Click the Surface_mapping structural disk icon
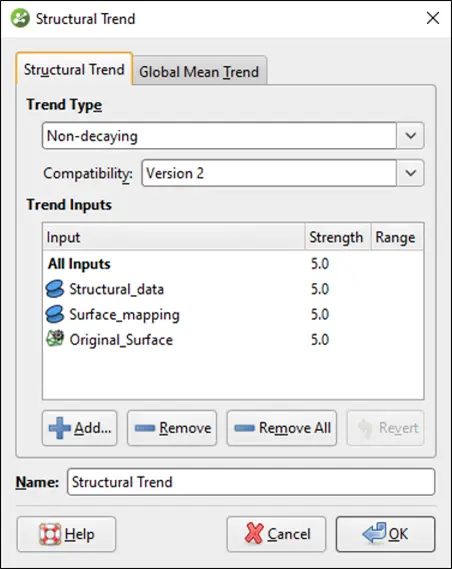The height and width of the screenshot is (569, 452). [x=55, y=314]
